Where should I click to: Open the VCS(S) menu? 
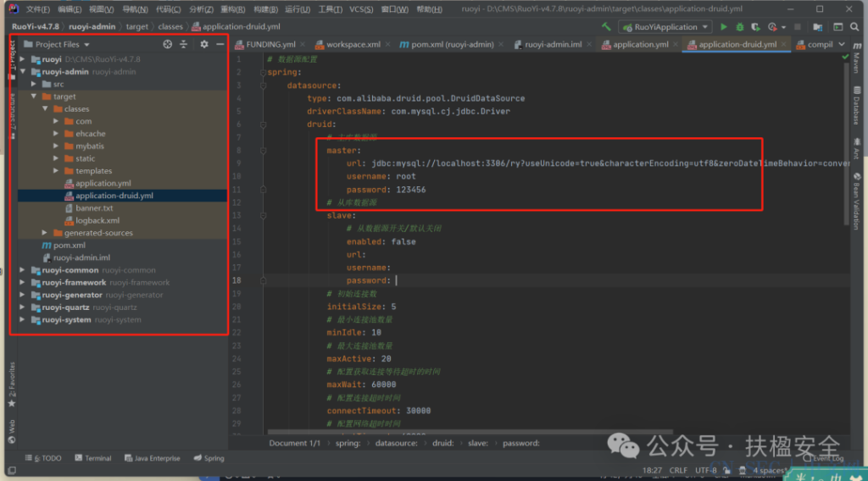pyautogui.click(x=361, y=8)
